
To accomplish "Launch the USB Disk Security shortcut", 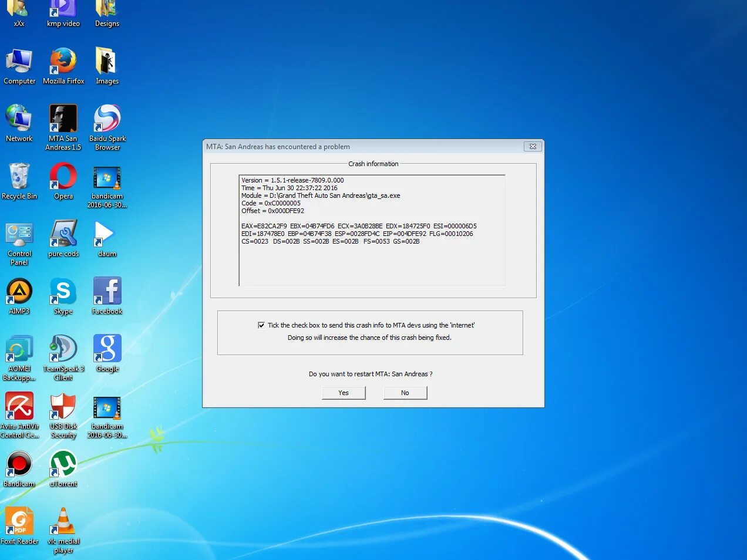I will (x=63, y=415).
